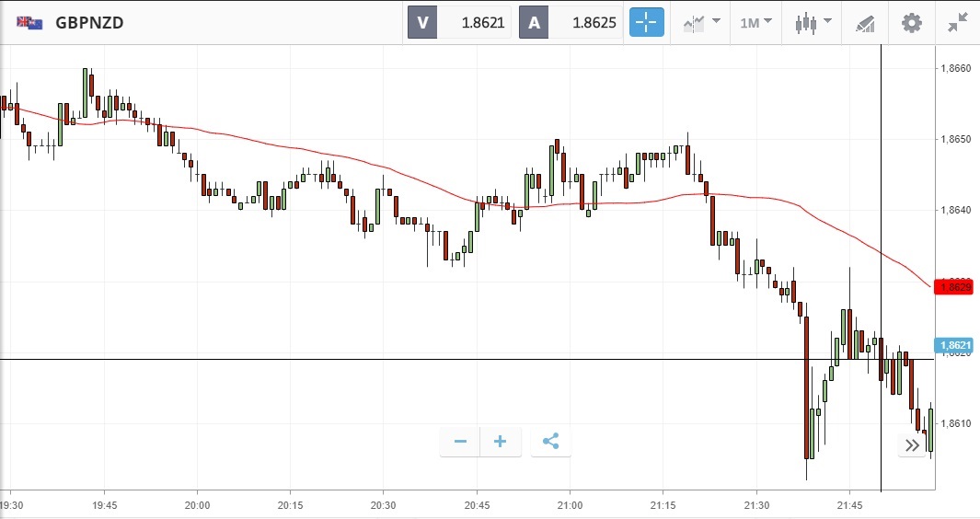The width and height of the screenshot is (980, 519).
Task: Open the chart settings gear
Action: (x=911, y=23)
